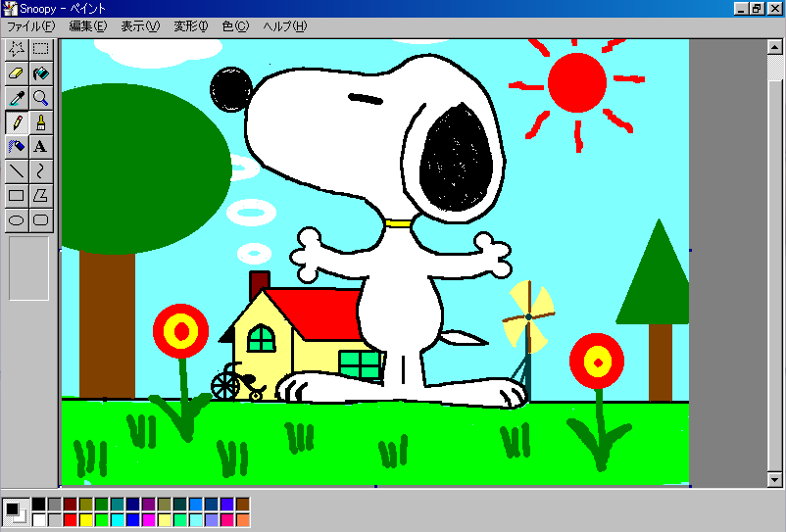The height and width of the screenshot is (532, 786).
Task: Select the Magnifier tool
Action: coord(40,98)
